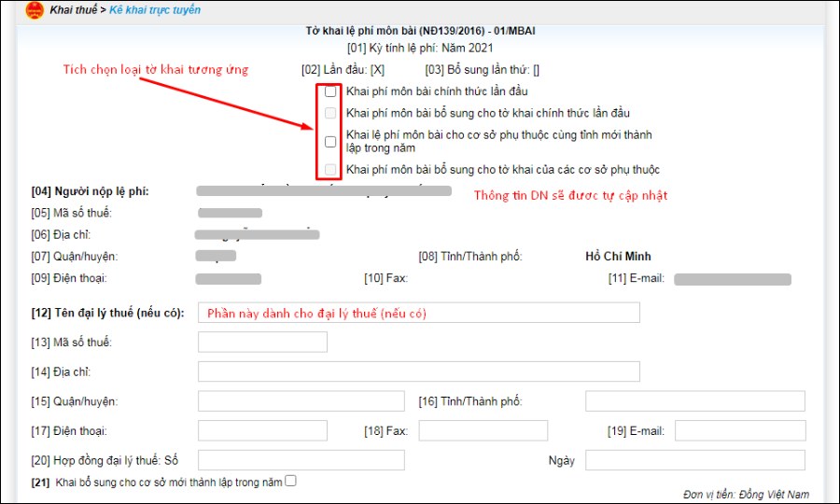Screen dimensions: 840x504
Task: Select the [14] Địa chỉ text box
Action: (419, 371)
